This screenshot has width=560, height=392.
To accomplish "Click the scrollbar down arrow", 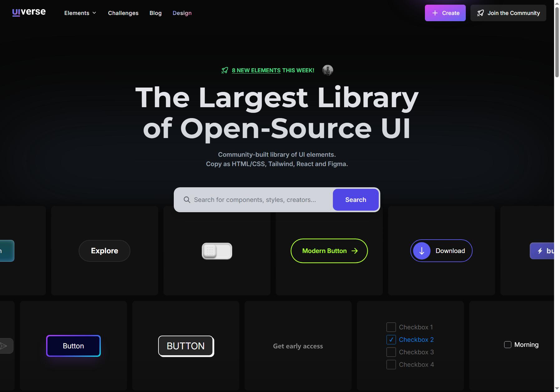I will [557, 389].
